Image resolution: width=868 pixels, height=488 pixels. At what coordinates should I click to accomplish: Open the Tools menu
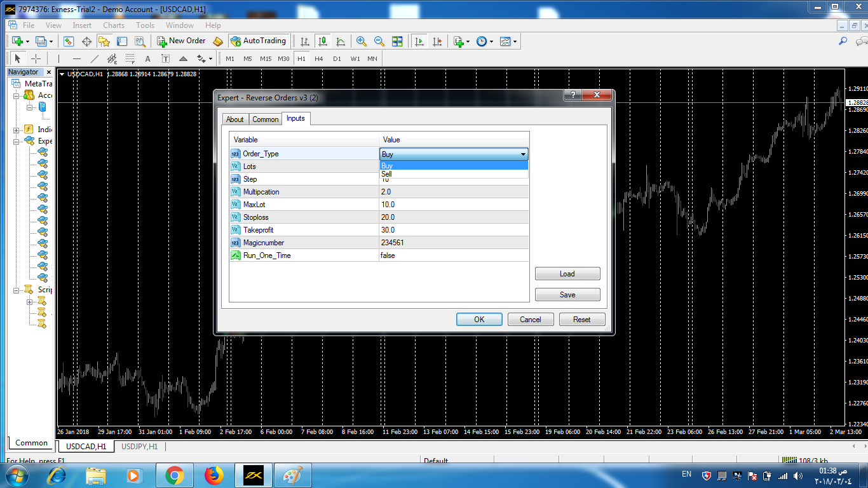click(146, 25)
